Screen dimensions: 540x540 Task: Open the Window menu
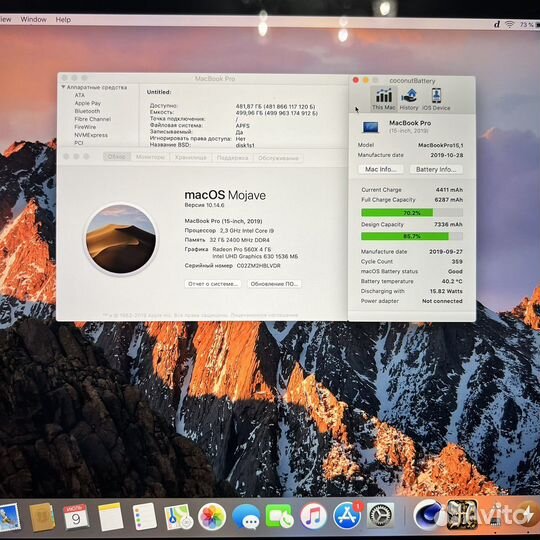(33, 19)
